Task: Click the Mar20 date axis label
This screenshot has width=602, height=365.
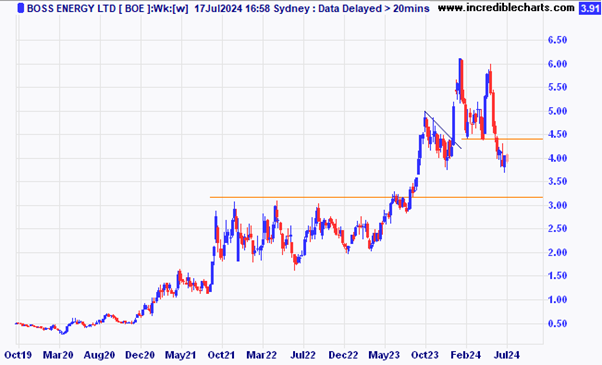Action: click(x=58, y=355)
